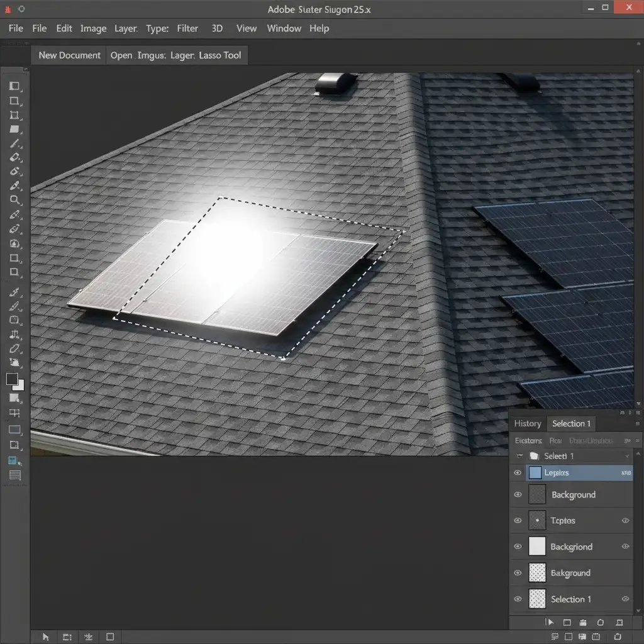Click the Lasso Tool option button
644x644 pixels.
[219, 55]
